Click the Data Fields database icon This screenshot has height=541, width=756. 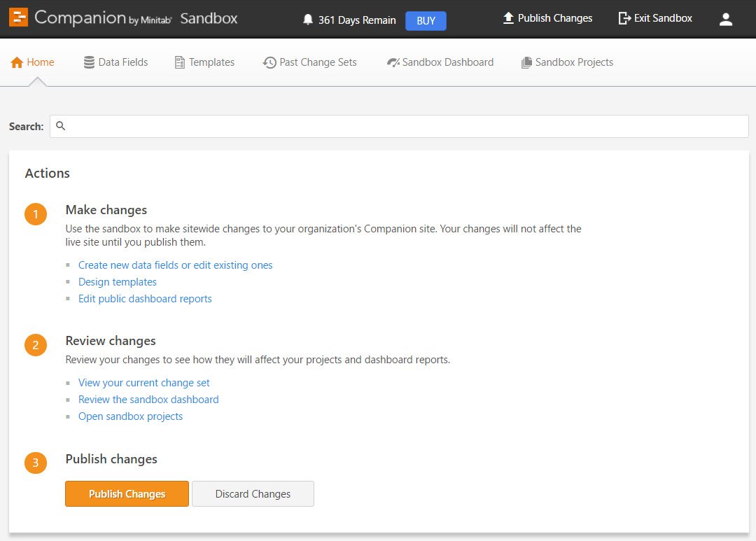coord(89,62)
